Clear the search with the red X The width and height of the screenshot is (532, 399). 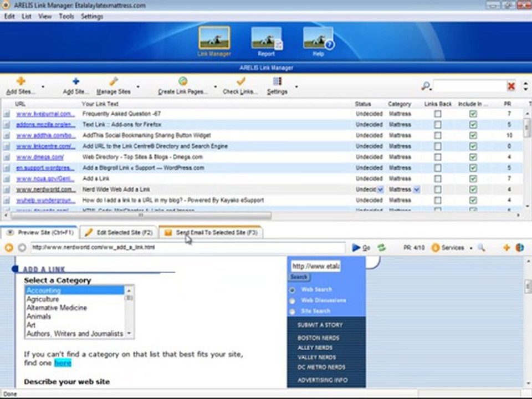pos(511,86)
